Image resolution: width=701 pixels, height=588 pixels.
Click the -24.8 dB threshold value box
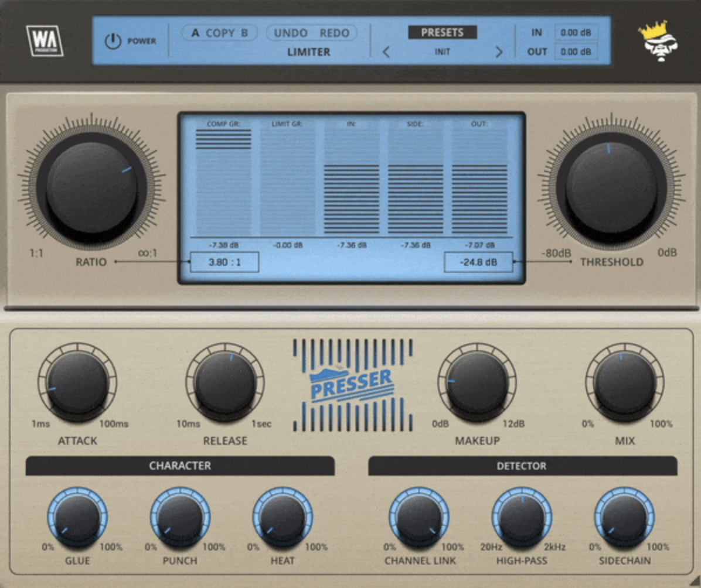click(478, 262)
